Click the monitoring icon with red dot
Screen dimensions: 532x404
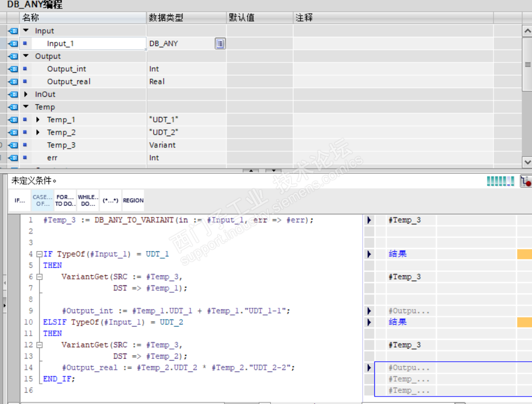(526, 181)
